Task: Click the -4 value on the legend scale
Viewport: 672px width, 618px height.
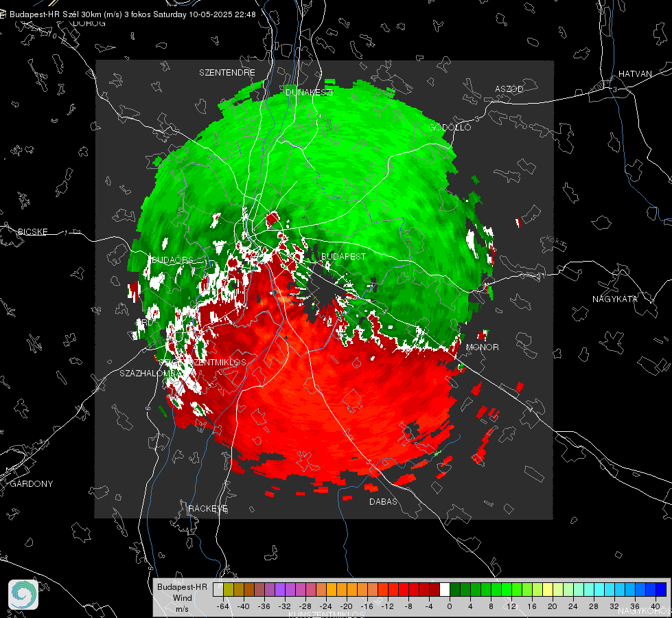Action: click(x=428, y=606)
